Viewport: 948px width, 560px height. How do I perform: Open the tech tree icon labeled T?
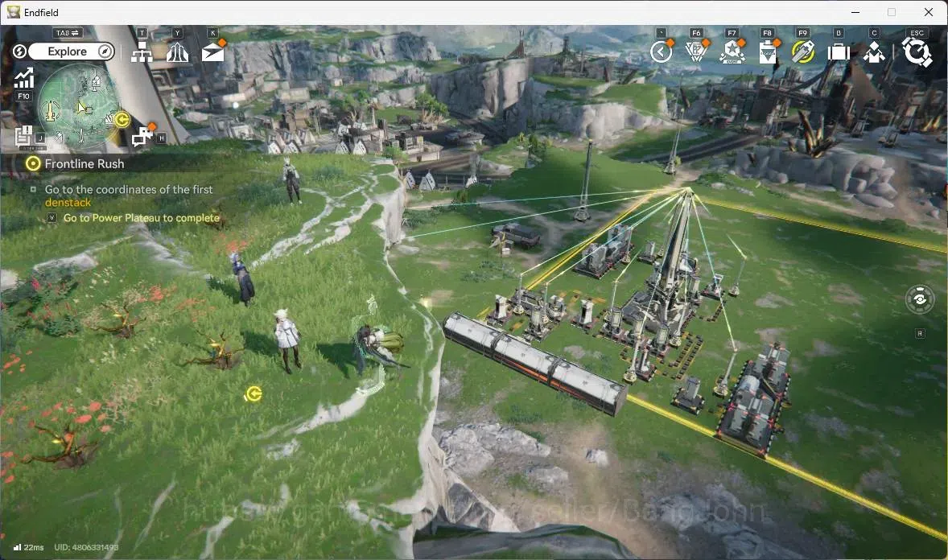142,52
